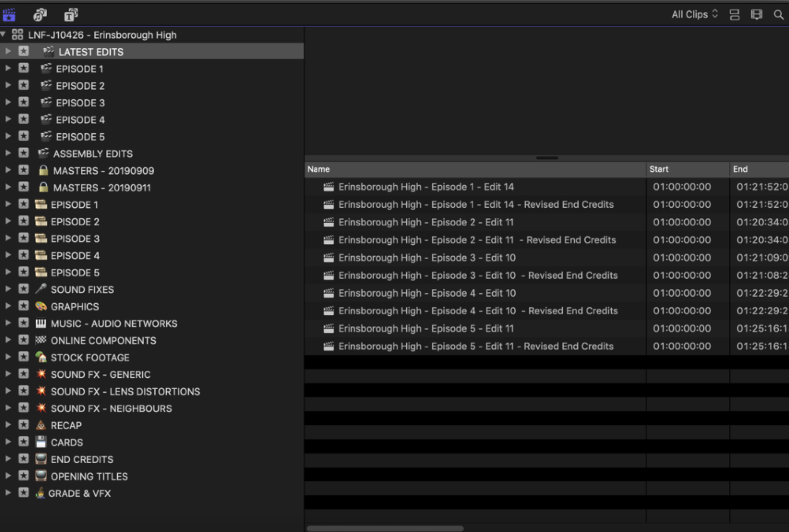Expand the END CREDITS event
Viewport: 789px width, 532px height.
pos(8,459)
